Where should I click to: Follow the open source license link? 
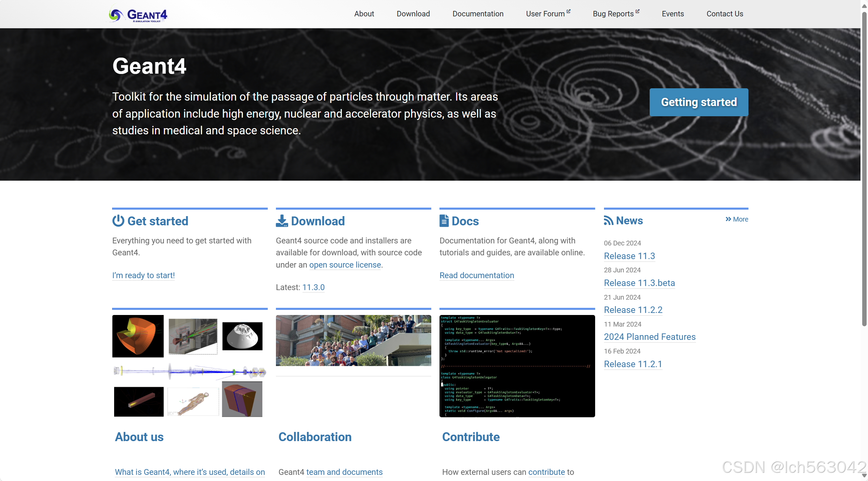pyautogui.click(x=345, y=265)
